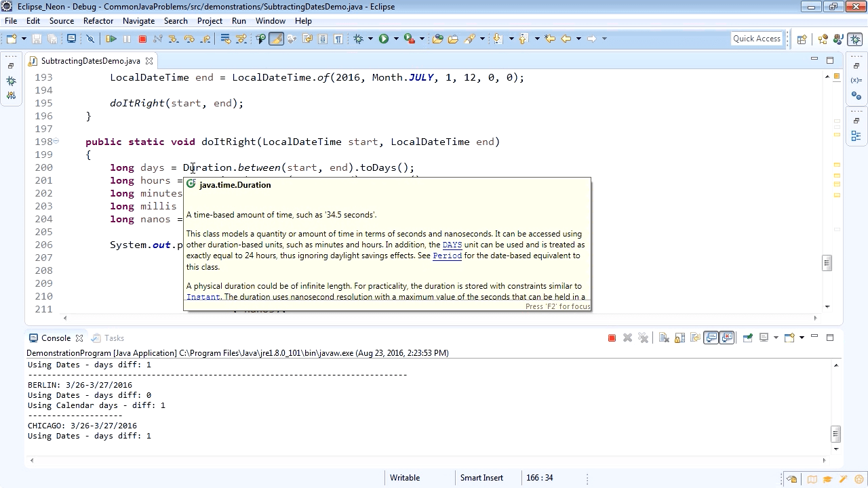868x488 pixels.
Task: Toggle Scroll Lock in the Console toolbar
Action: coord(678,338)
